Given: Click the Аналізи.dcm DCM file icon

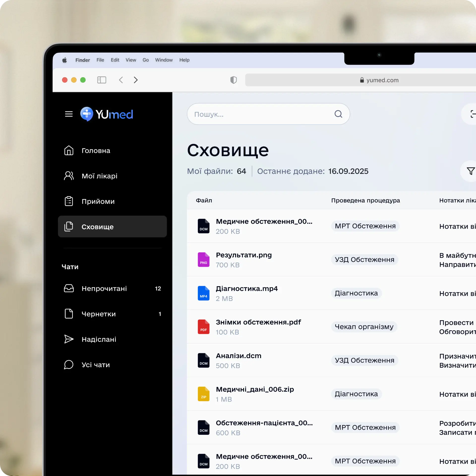Looking at the screenshot, I should pyautogui.click(x=203, y=360).
